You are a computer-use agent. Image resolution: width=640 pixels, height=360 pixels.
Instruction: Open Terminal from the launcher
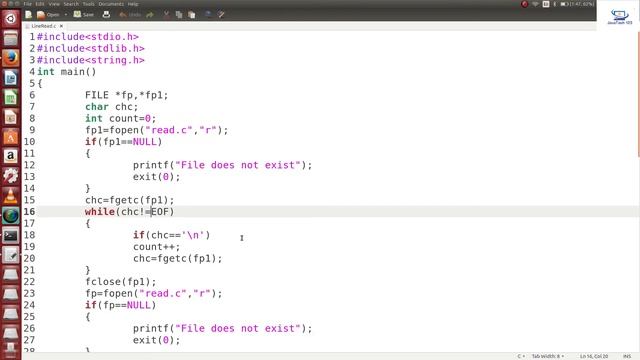(x=11, y=236)
